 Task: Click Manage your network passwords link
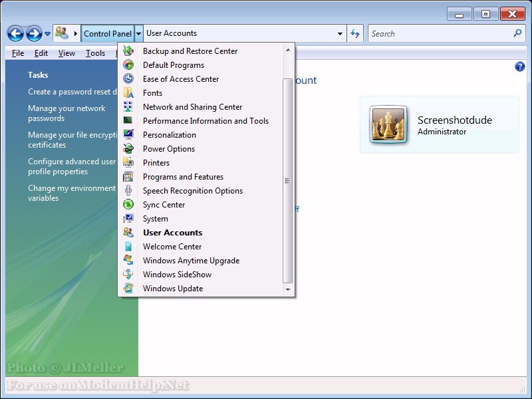[x=66, y=113]
